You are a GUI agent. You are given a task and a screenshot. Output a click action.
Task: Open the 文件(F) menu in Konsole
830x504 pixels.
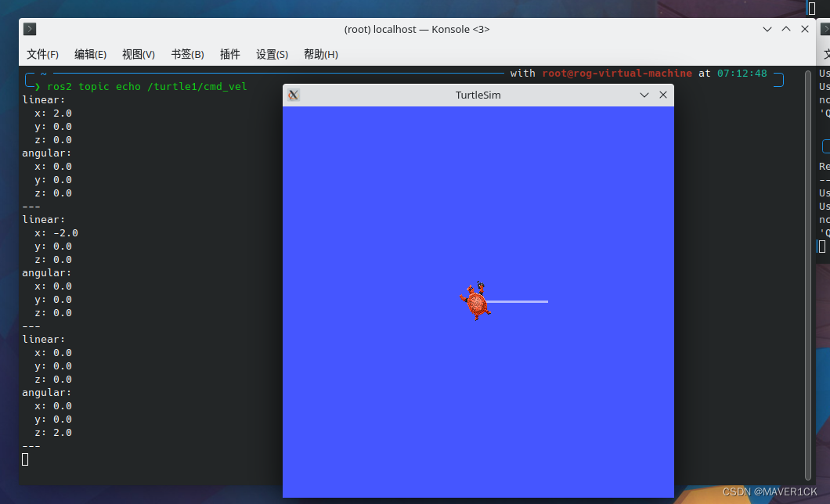[x=42, y=55]
